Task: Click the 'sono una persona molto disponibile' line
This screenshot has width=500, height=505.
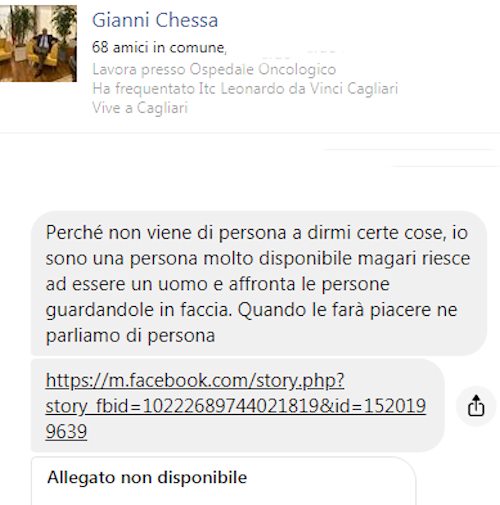Action: [x=258, y=258]
